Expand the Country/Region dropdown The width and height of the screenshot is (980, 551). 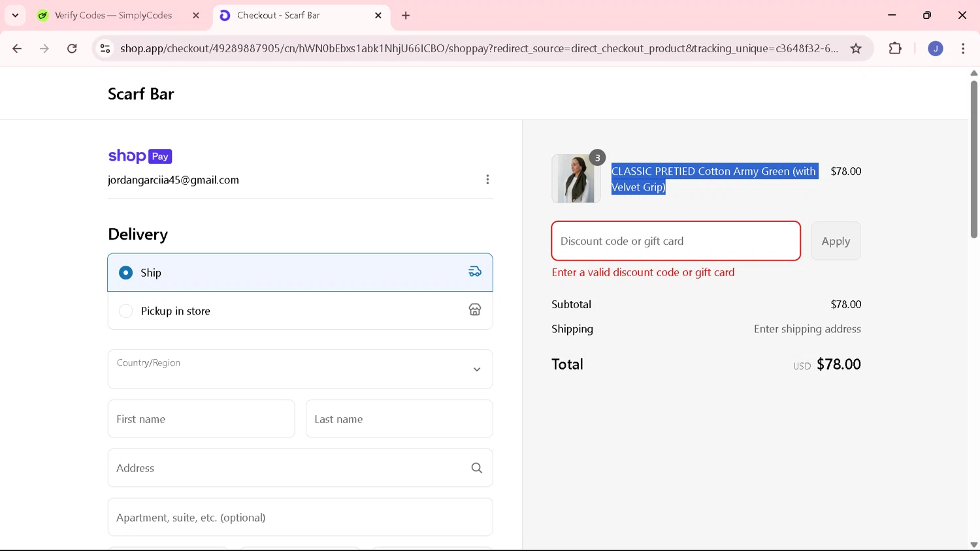pyautogui.click(x=300, y=369)
